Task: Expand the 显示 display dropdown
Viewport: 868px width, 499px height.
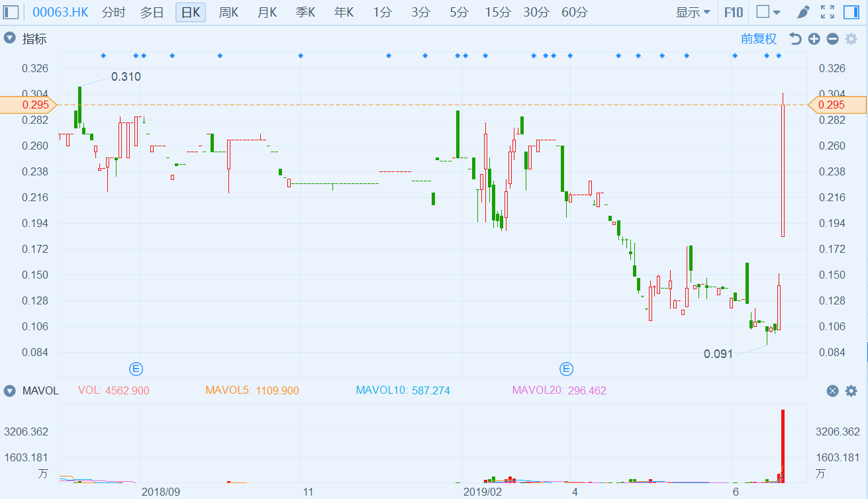Action: pyautogui.click(x=693, y=12)
